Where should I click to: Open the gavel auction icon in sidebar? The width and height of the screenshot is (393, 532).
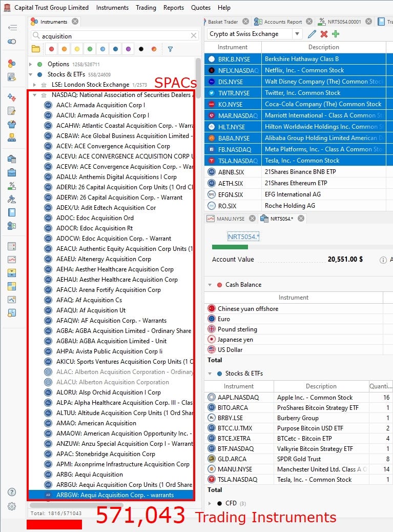[x=12, y=199]
